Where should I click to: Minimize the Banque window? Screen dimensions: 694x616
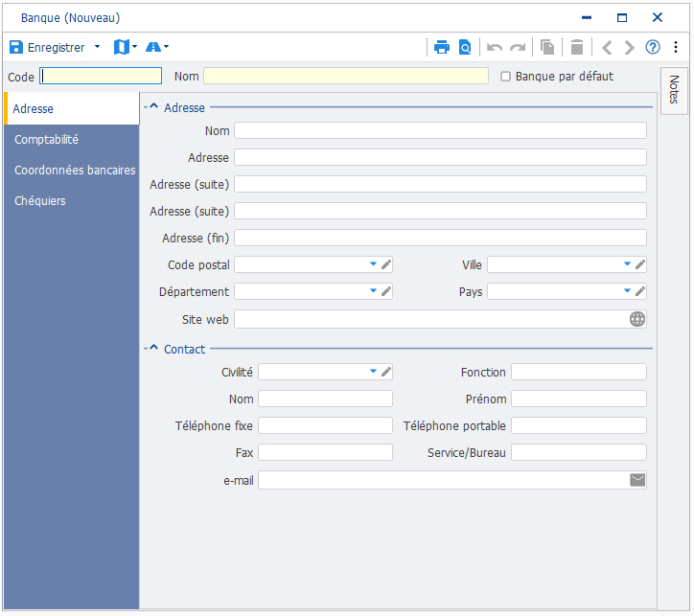pyautogui.click(x=587, y=17)
